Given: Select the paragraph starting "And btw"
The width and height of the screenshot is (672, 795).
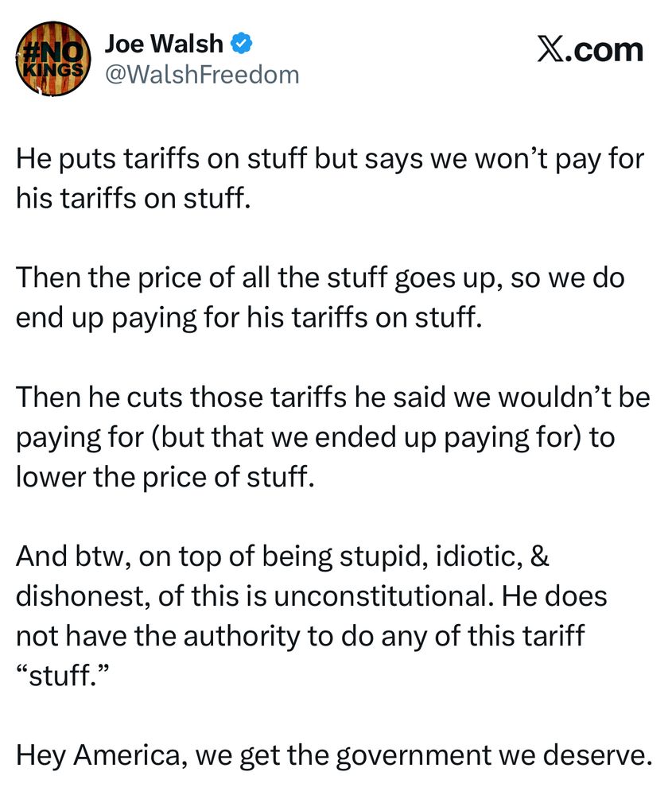Looking at the screenshot, I should point(312,615).
